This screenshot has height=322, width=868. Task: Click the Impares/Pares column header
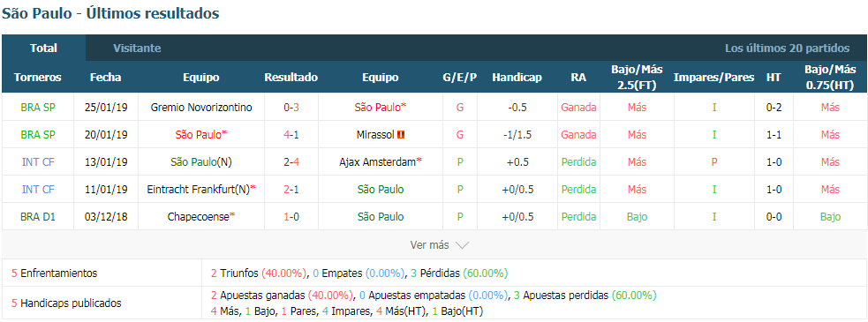pyautogui.click(x=713, y=78)
